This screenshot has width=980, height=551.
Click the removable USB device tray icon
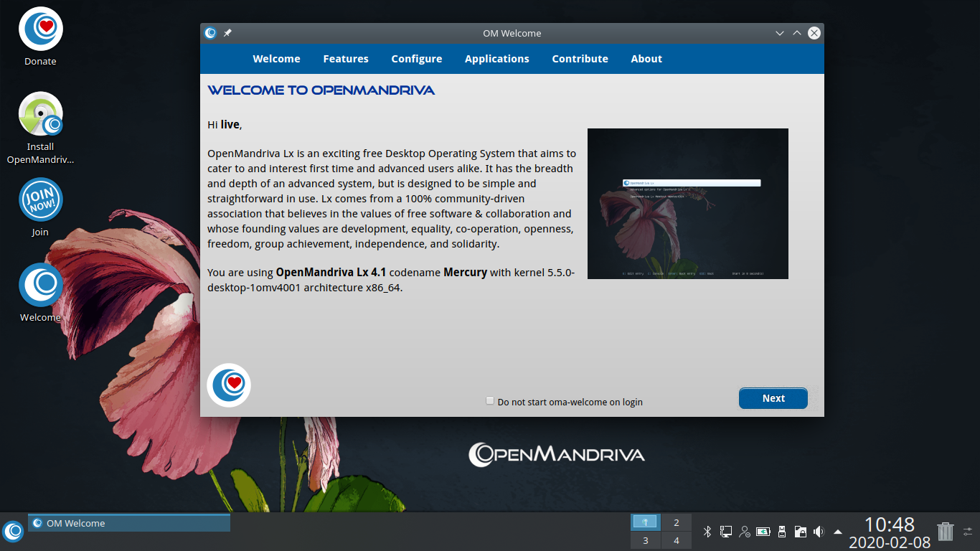[x=782, y=532]
